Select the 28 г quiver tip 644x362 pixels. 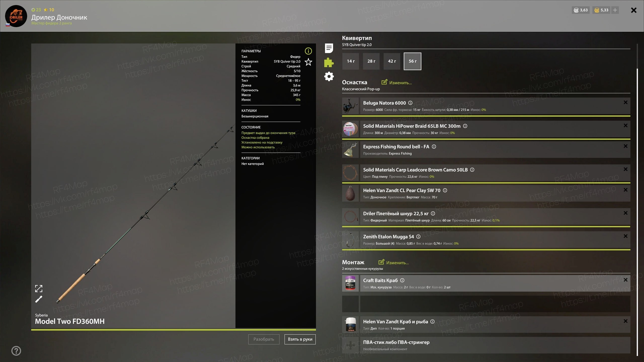(x=371, y=61)
